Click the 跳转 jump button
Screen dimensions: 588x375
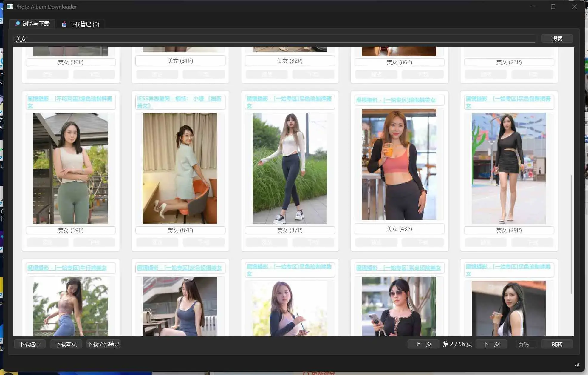pos(557,344)
